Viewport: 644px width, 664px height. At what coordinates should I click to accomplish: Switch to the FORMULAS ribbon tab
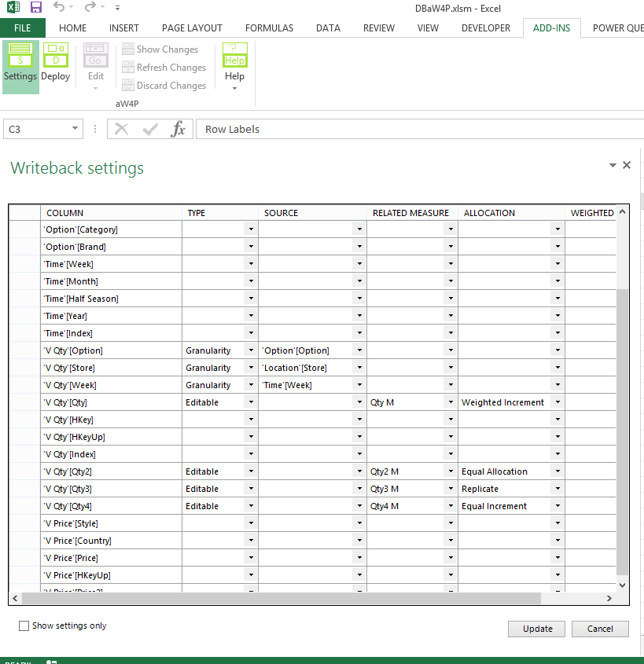(x=269, y=28)
